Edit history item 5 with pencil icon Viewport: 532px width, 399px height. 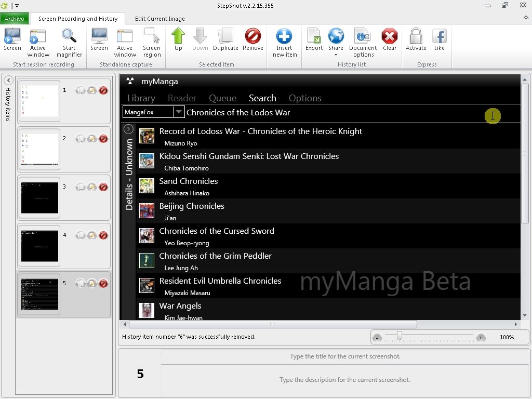click(92, 283)
